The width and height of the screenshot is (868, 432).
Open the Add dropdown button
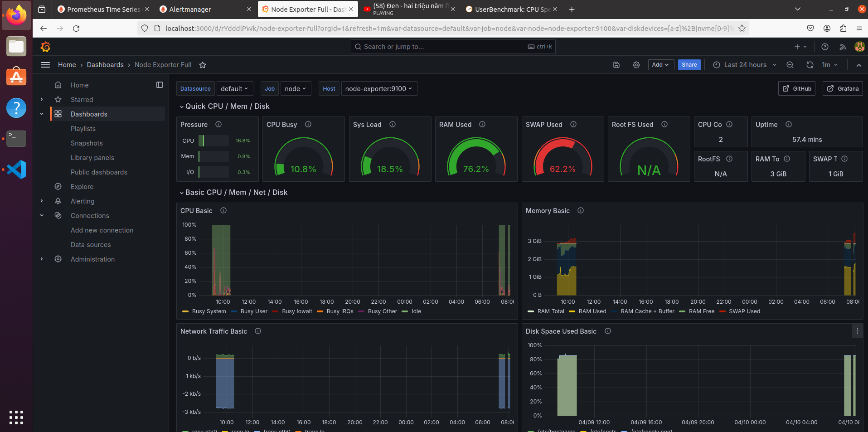[660, 65]
